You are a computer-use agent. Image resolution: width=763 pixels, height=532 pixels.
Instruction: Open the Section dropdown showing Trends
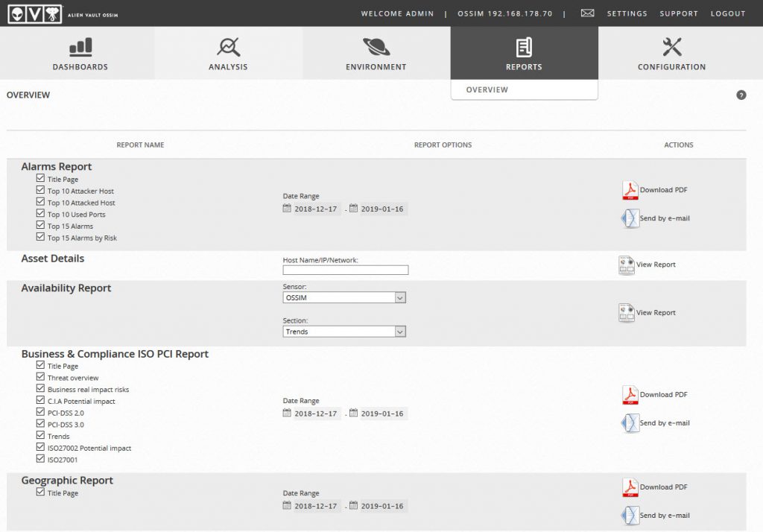(x=344, y=332)
